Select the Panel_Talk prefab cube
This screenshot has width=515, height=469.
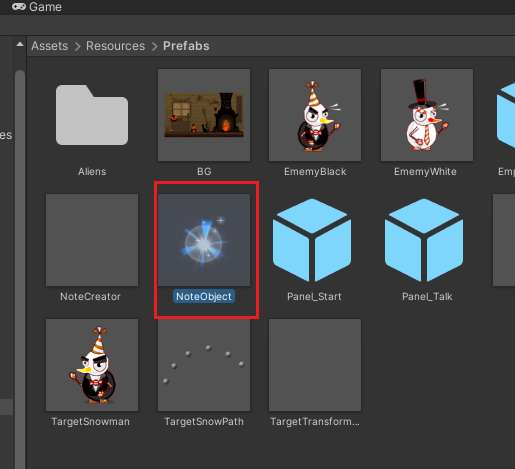click(424, 240)
